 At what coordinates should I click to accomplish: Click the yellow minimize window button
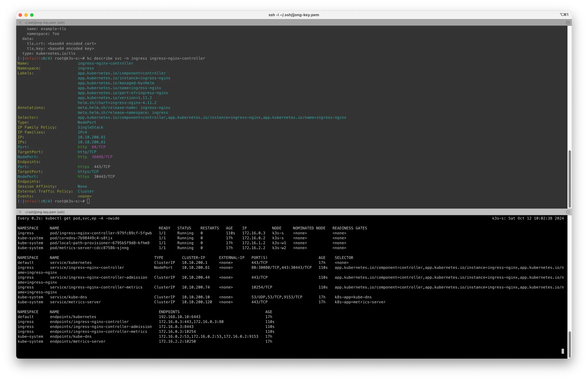[x=26, y=15]
